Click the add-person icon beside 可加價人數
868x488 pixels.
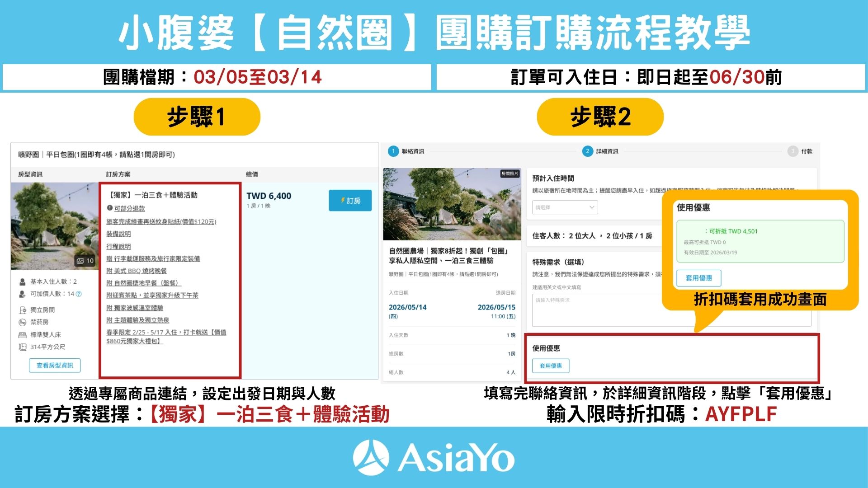[22, 294]
